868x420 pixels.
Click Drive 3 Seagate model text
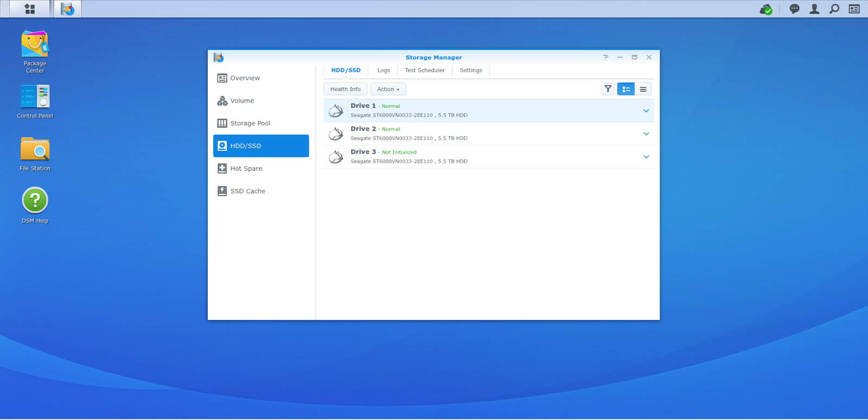click(409, 161)
